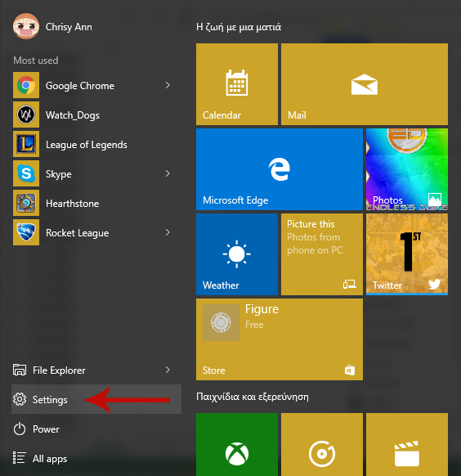Expand Google Chrome jump list arrow
This screenshot has width=461, height=476.
click(168, 85)
